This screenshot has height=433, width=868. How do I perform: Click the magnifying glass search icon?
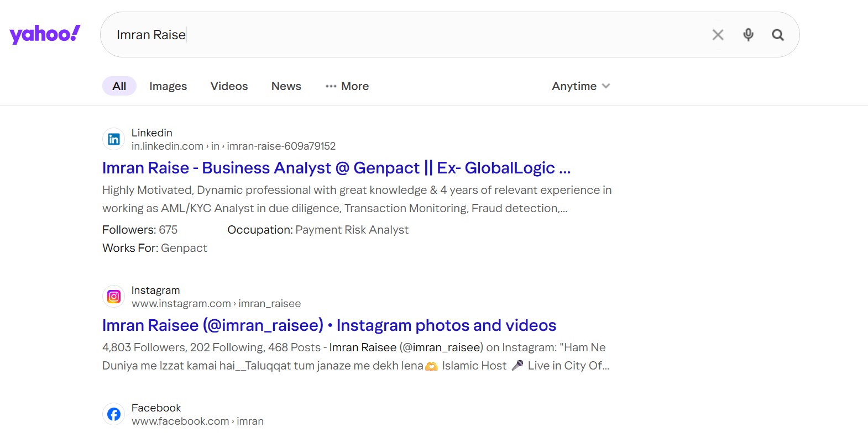778,35
